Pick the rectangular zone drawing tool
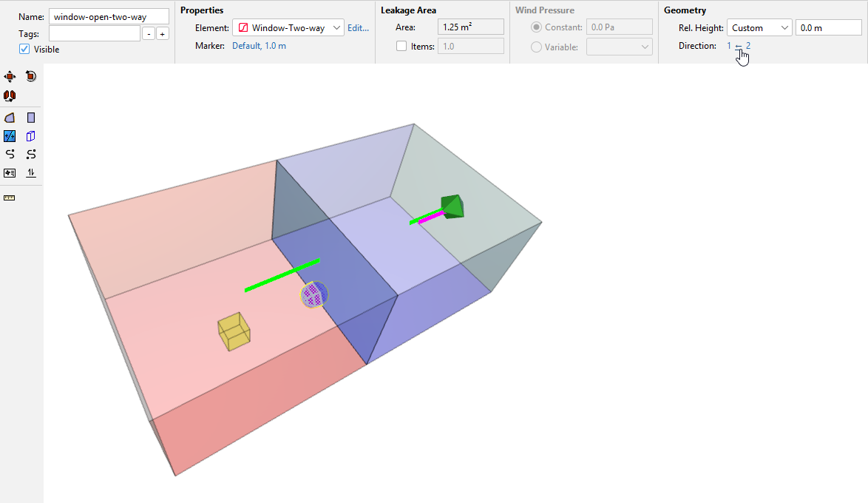This screenshot has width=868, height=503. click(x=31, y=118)
